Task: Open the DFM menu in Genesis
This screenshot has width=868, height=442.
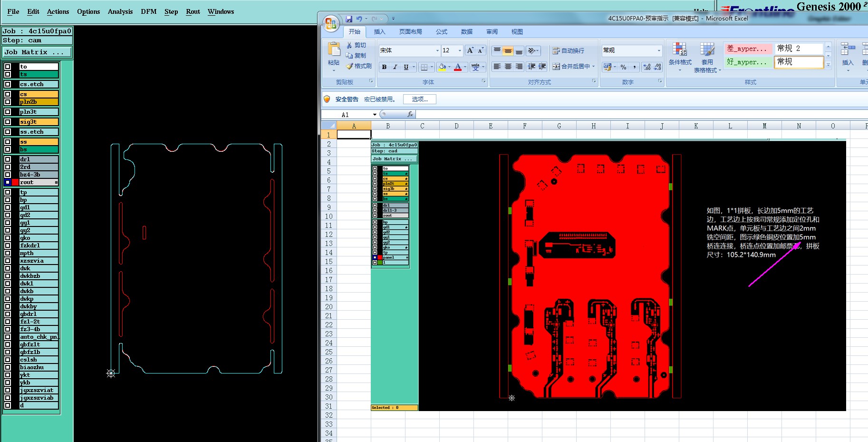Action: coord(149,11)
